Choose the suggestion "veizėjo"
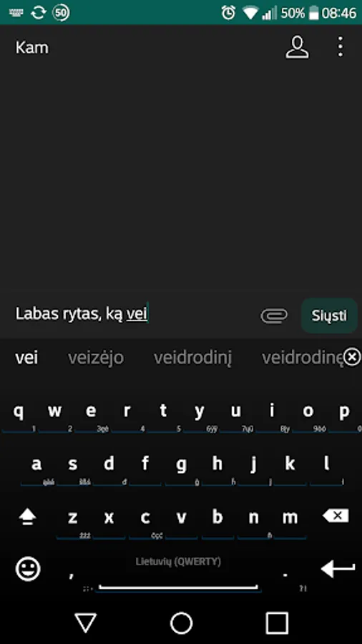 (x=96, y=358)
